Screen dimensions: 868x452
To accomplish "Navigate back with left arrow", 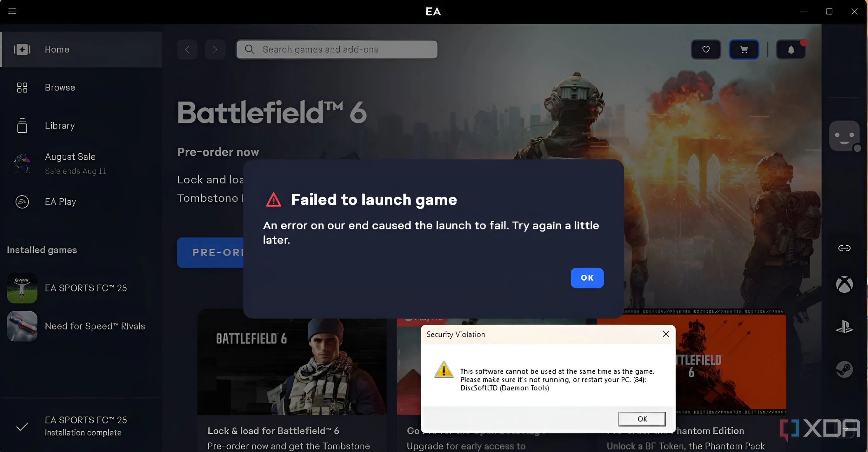I will [187, 50].
